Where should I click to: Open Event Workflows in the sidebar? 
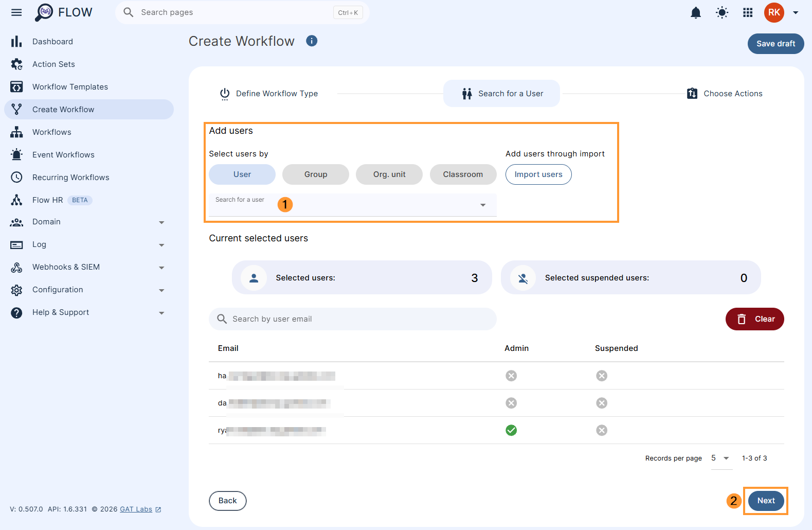(89, 154)
